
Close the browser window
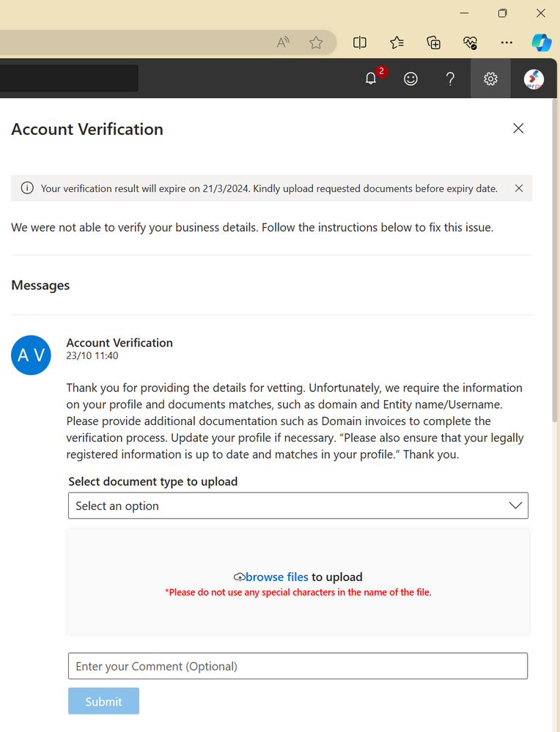(x=541, y=13)
